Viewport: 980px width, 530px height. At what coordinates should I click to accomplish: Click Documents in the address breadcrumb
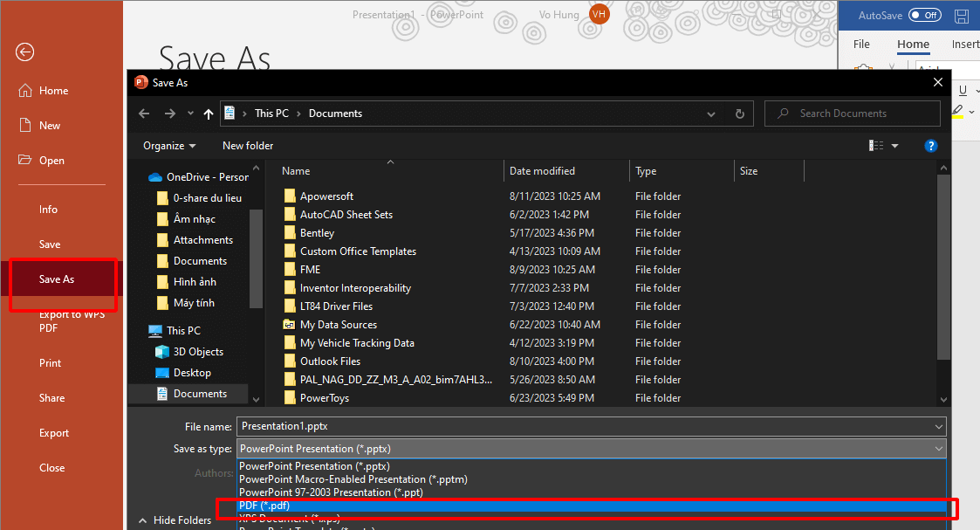pos(336,114)
